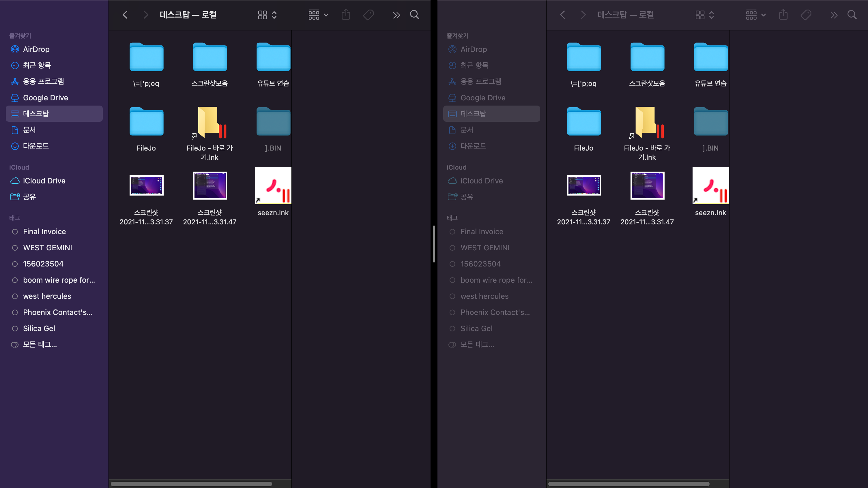Open the FileJo shortcut (.lnk) in the left window

point(209,123)
